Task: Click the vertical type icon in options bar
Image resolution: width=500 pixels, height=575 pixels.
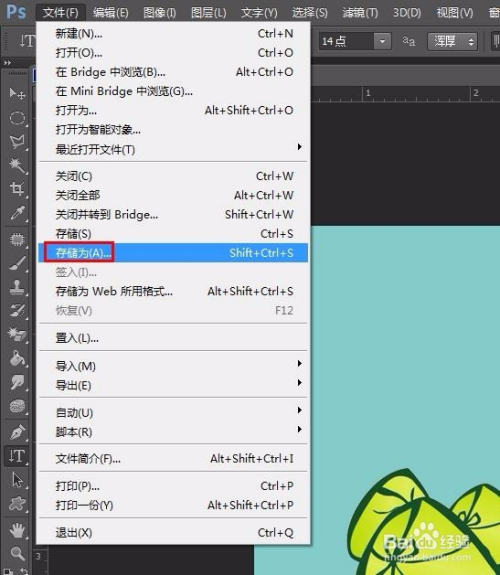Action: (27, 41)
